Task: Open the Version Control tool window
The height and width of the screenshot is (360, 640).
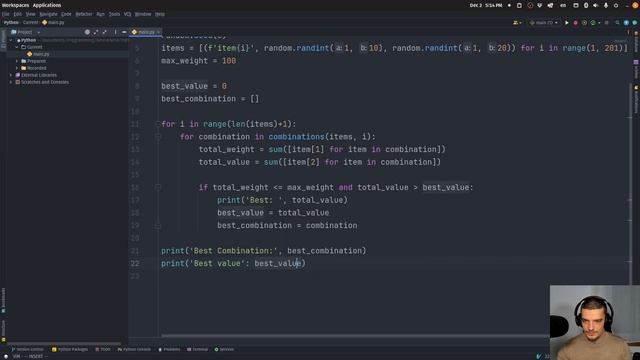Action: pyautogui.click(x=27, y=349)
